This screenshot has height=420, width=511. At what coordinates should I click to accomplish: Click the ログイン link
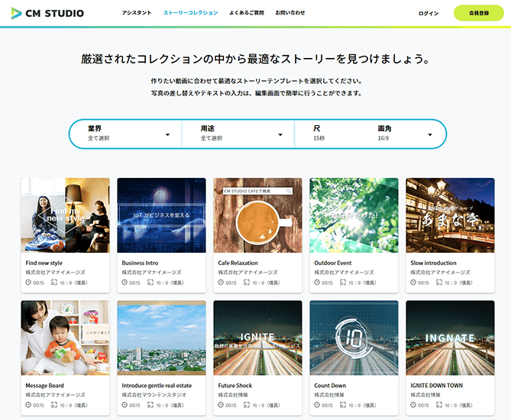(x=429, y=13)
